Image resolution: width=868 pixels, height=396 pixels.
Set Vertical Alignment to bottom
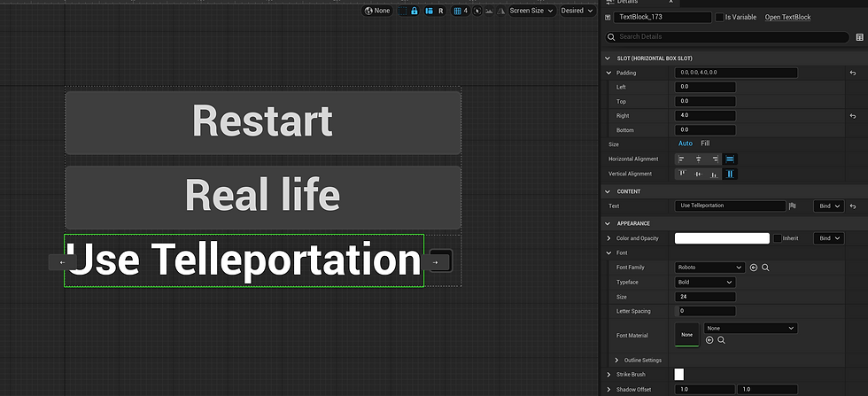coord(715,174)
